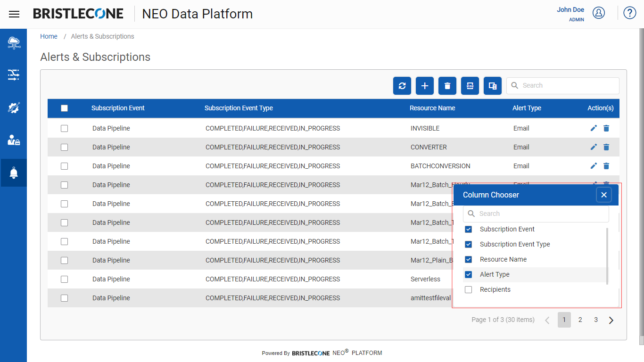644x362 pixels.
Task: Delete the BATCHCONVERSION subscription row
Action: (606, 166)
